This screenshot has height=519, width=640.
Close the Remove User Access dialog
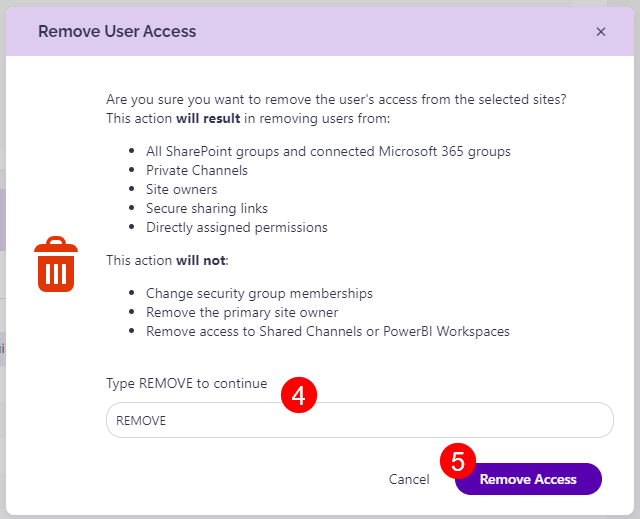[x=601, y=32]
